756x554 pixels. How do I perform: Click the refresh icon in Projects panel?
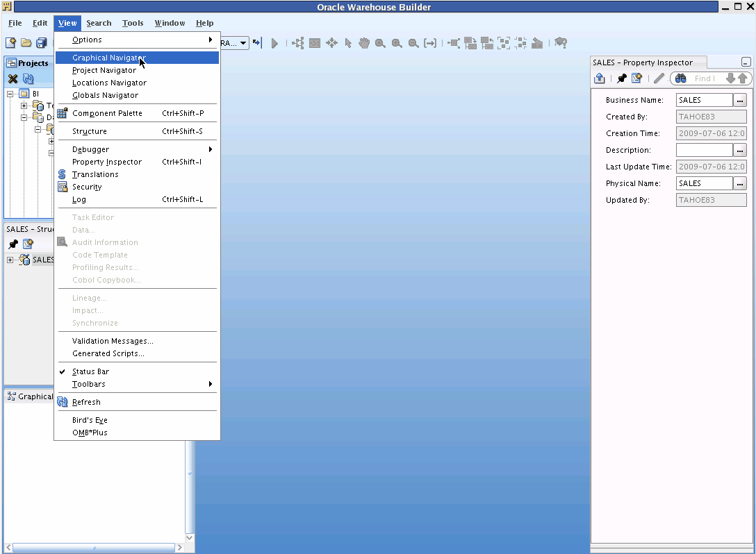pyautogui.click(x=28, y=79)
